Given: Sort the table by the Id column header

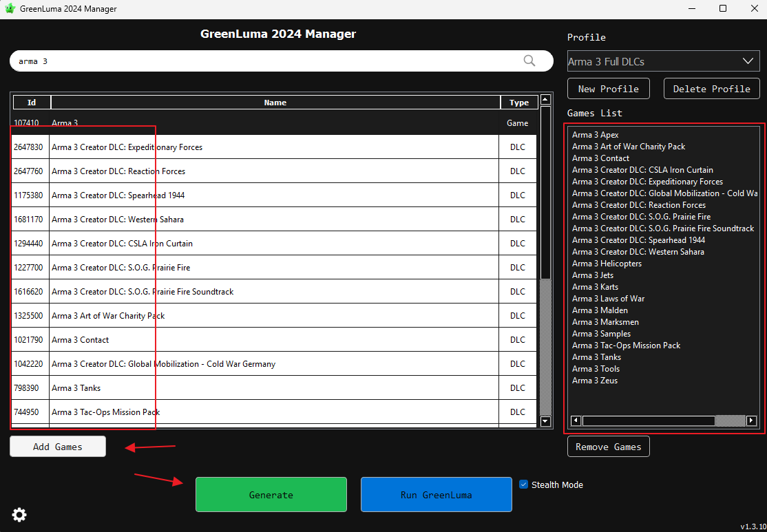Looking at the screenshot, I should 32,103.
